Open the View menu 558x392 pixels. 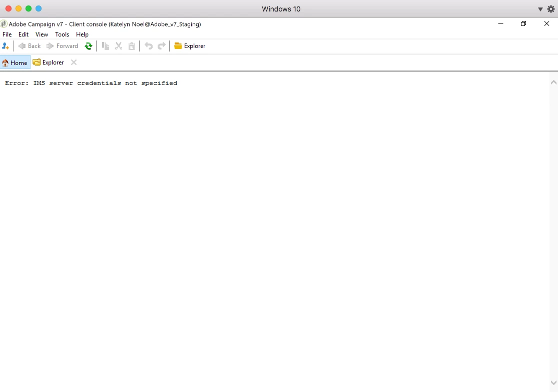coord(42,34)
